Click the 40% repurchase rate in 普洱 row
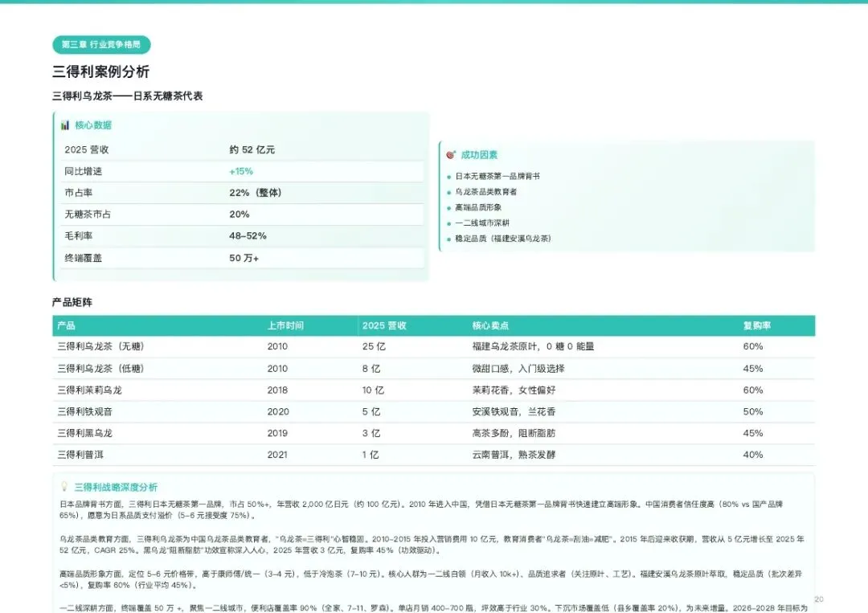The image size is (868, 613). point(753,456)
